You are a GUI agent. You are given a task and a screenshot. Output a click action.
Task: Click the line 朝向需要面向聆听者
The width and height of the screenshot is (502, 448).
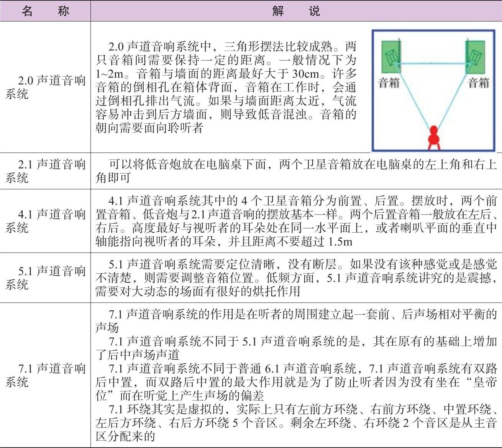pos(149,128)
